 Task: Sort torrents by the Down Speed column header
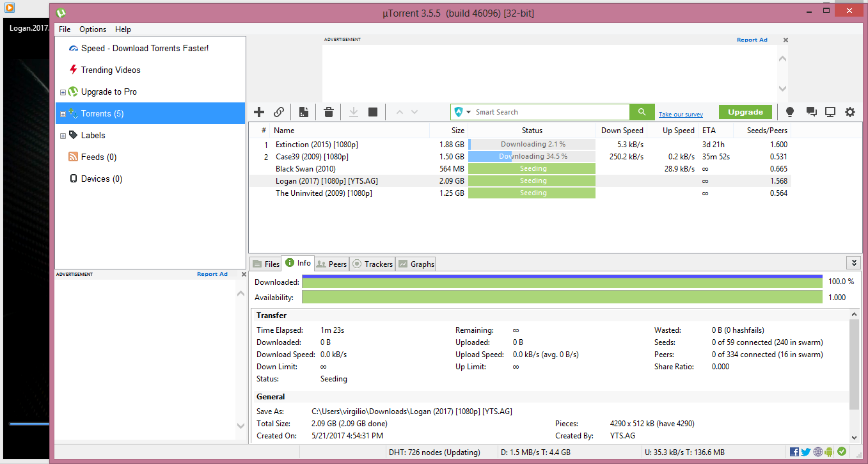pos(621,131)
